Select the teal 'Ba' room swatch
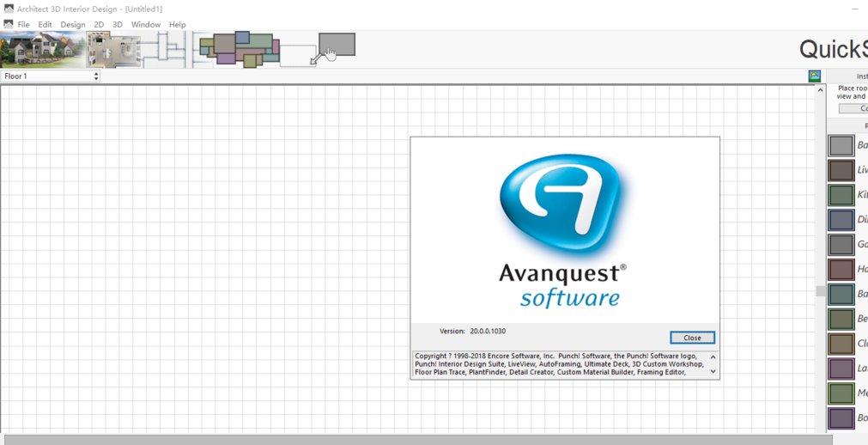This screenshot has height=445, width=868. 841,295
